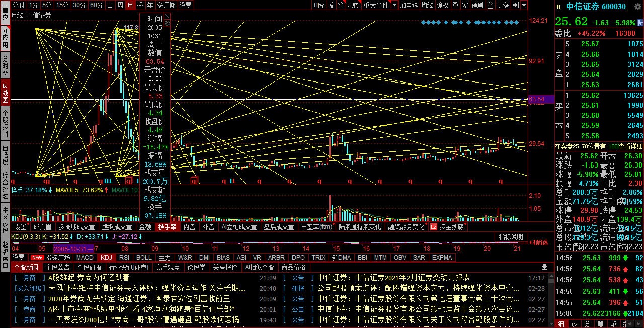The image size is (644, 328).
Task: Click the NEW badge beside 指标广场
Action: (37, 257)
